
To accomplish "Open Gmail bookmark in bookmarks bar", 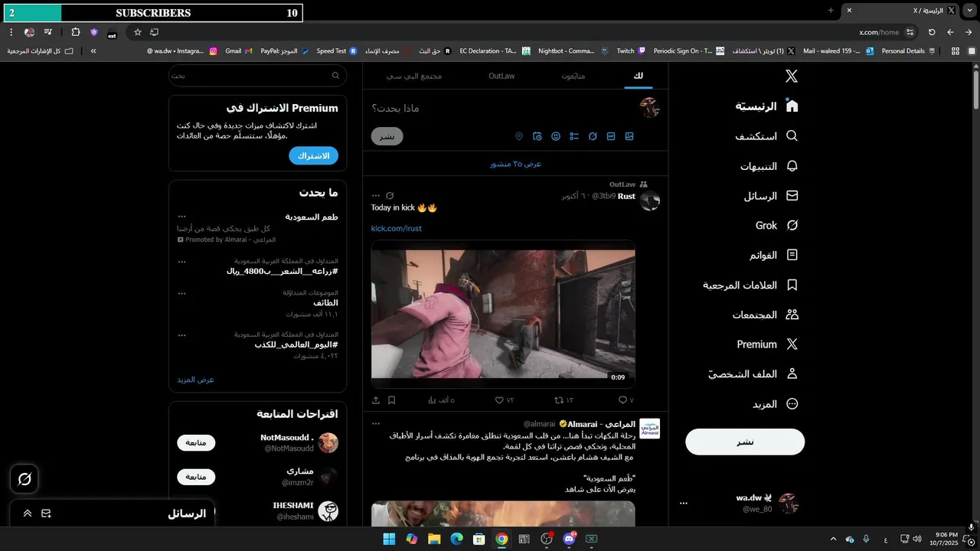I will tap(238, 51).
